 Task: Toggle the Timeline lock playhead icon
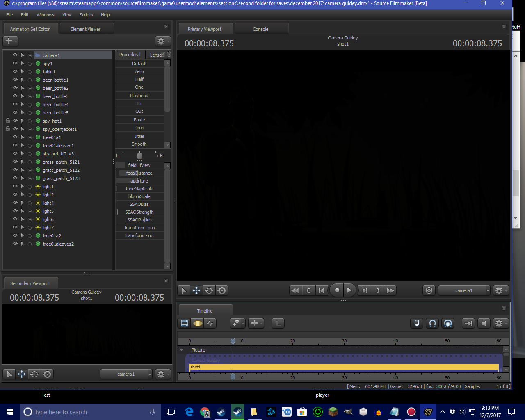[417, 323]
